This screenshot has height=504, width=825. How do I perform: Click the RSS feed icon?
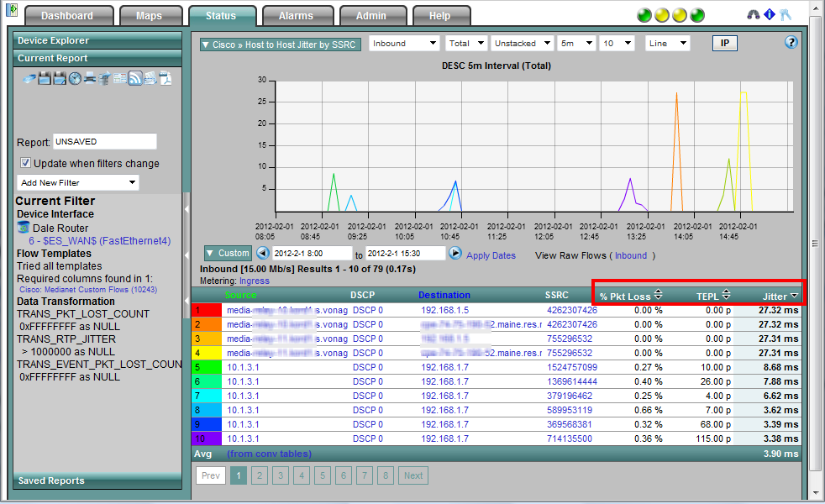click(134, 79)
